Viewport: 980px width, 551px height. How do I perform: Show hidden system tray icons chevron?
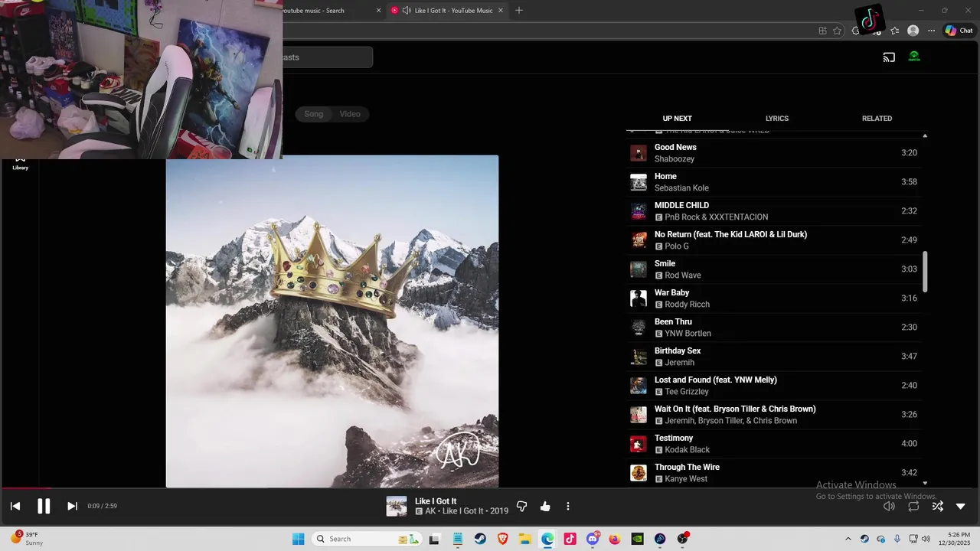pos(848,539)
